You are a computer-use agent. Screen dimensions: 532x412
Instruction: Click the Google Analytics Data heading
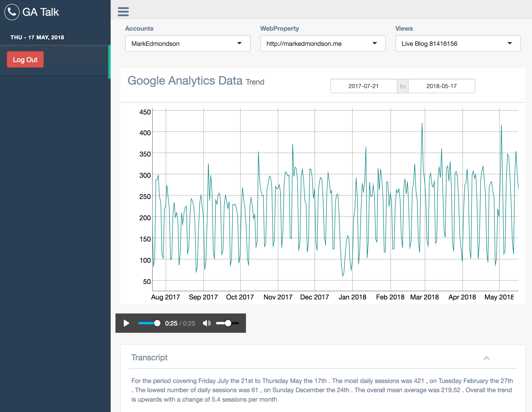[185, 81]
